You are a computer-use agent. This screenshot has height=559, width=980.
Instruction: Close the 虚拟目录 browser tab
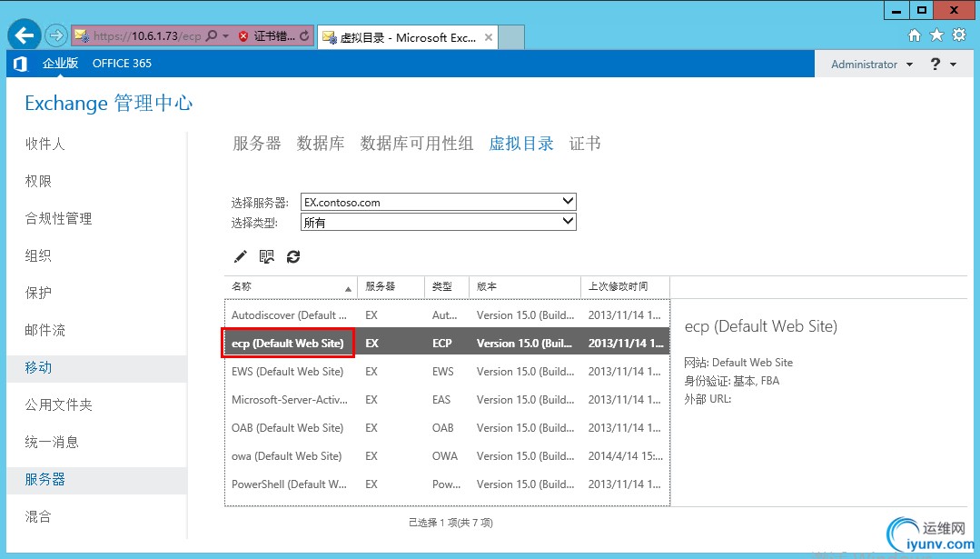click(x=489, y=37)
